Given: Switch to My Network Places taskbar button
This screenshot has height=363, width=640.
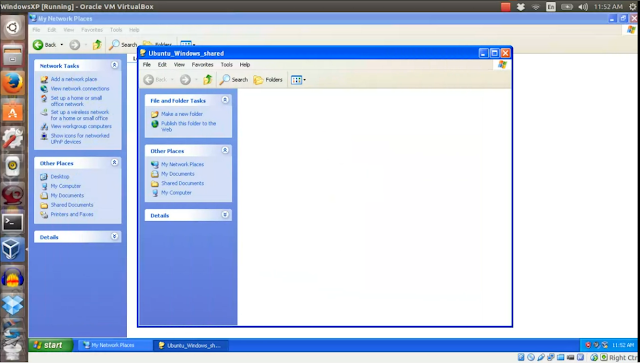Looking at the screenshot, I should click(x=113, y=345).
